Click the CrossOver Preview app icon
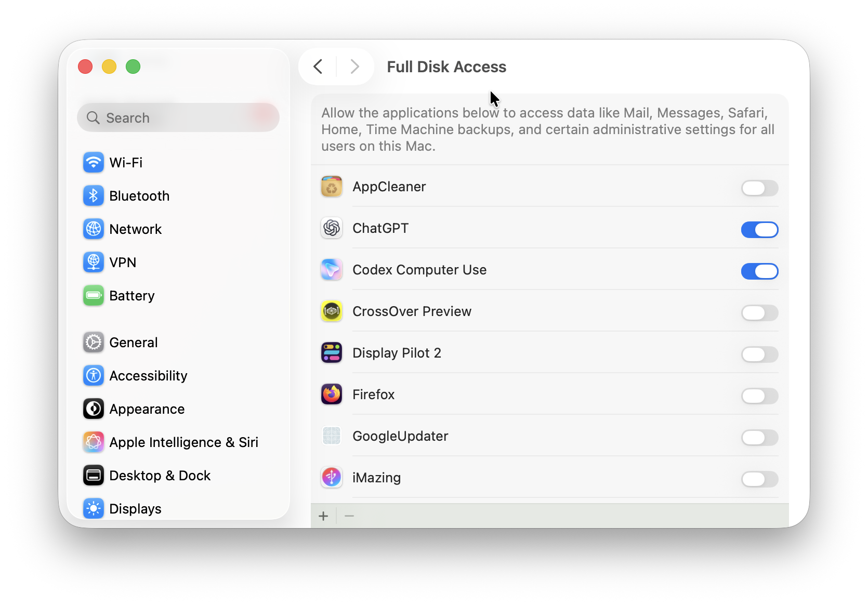Image resolution: width=868 pixels, height=605 pixels. (x=332, y=311)
